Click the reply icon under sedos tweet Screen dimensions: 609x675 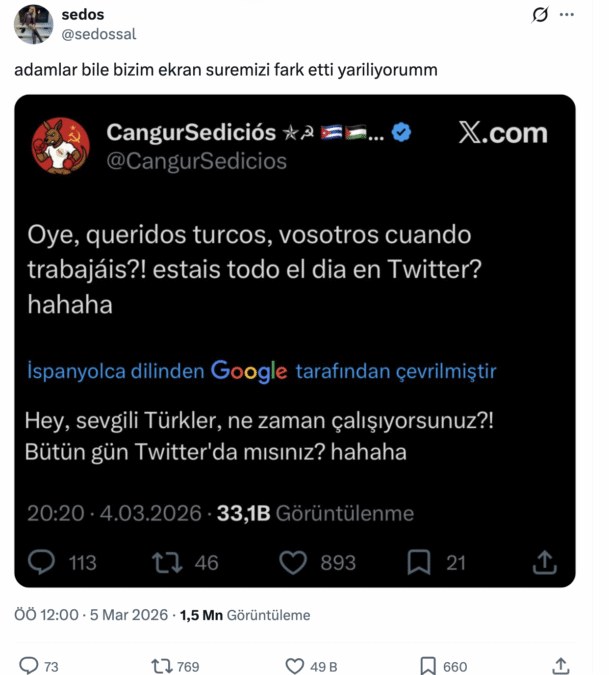pos(29,666)
